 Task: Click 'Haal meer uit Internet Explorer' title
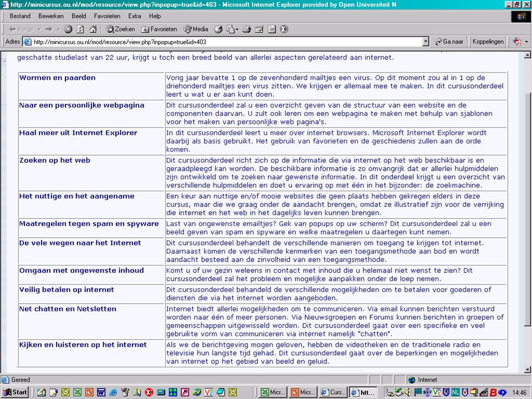78,132
